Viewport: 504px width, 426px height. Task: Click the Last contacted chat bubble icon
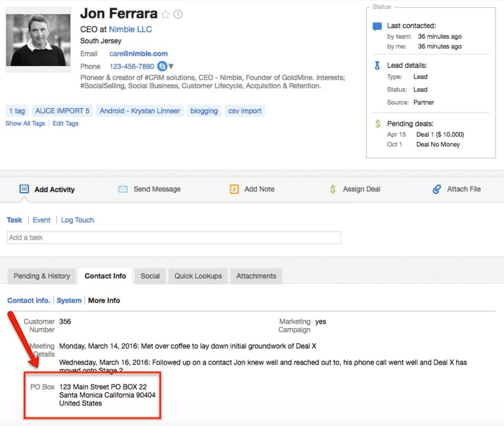click(x=377, y=27)
